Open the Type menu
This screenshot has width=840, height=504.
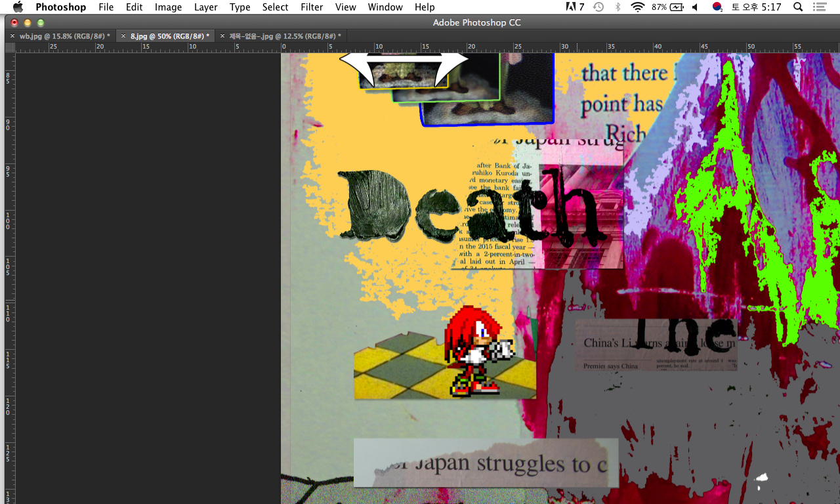pos(240,7)
